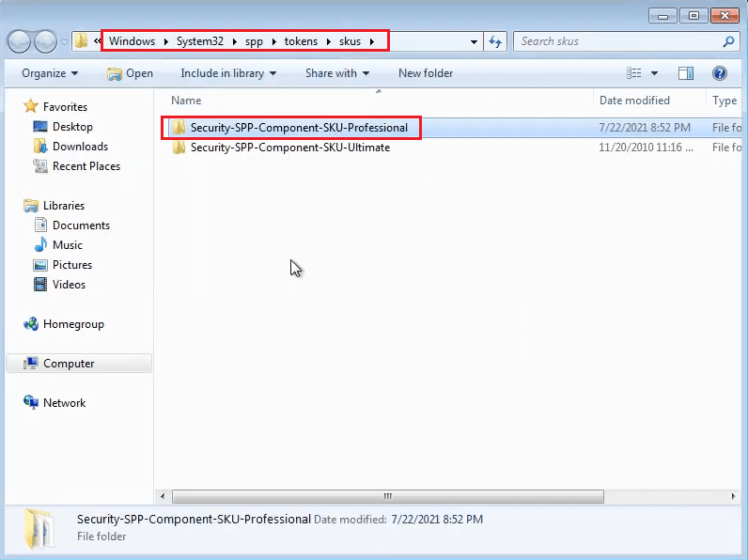
Task: Open the selected folder with Open button
Action: coord(131,73)
